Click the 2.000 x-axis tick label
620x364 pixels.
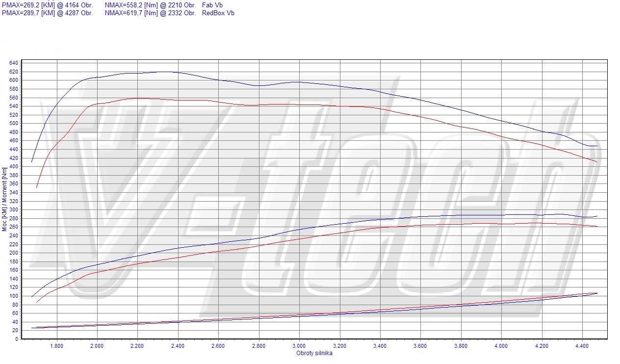pos(98,346)
